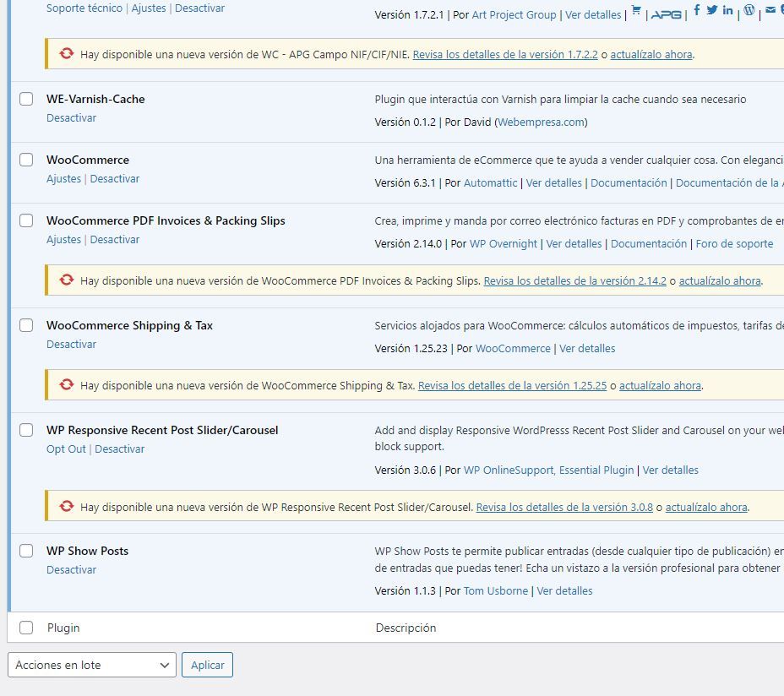Update WooCommerce Shipping & Tax now
Screen dimensions: 784x696
tap(660, 385)
